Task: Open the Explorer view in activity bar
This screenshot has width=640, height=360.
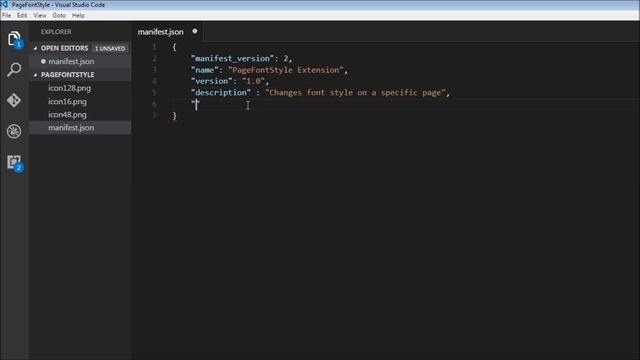Action: [x=14, y=39]
